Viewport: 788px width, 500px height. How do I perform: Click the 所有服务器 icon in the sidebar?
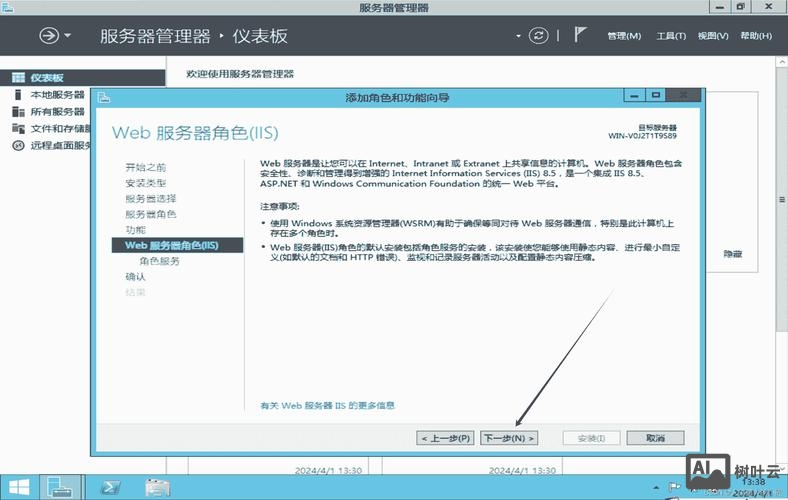(18, 112)
